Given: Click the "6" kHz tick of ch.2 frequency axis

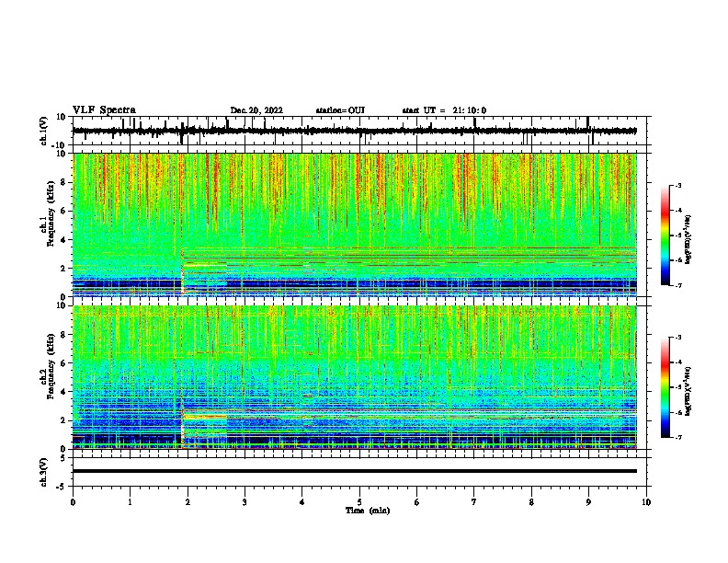Looking at the screenshot, I should click(63, 363).
